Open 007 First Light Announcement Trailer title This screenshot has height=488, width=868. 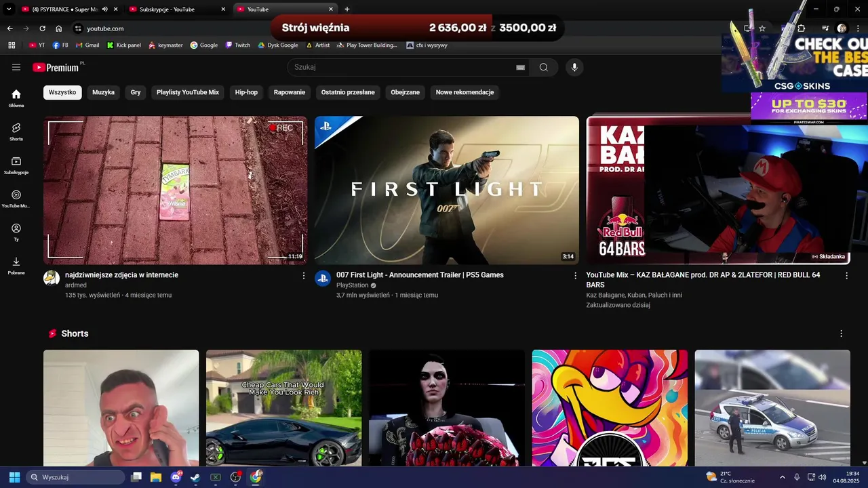(420, 275)
